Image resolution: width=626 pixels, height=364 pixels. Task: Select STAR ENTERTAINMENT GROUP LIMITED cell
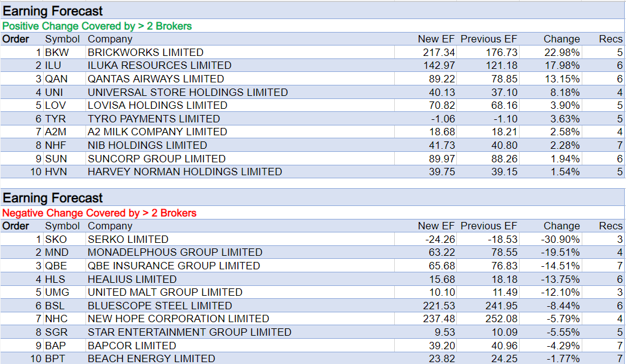tap(189, 332)
